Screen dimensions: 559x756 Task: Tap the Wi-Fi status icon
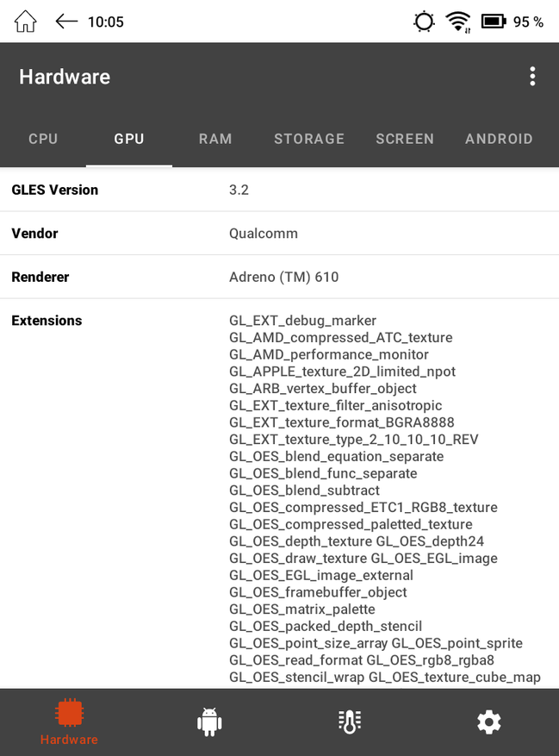tap(457, 22)
